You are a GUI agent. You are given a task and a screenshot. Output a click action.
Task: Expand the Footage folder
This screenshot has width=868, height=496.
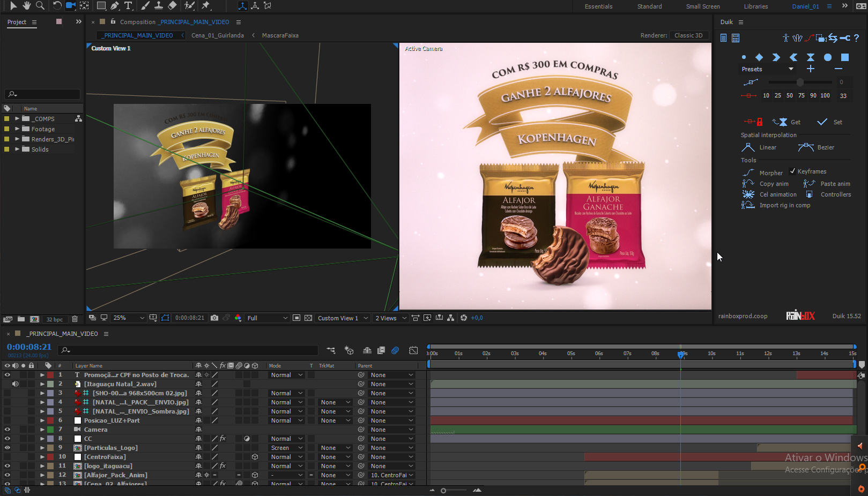pyautogui.click(x=17, y=129)
